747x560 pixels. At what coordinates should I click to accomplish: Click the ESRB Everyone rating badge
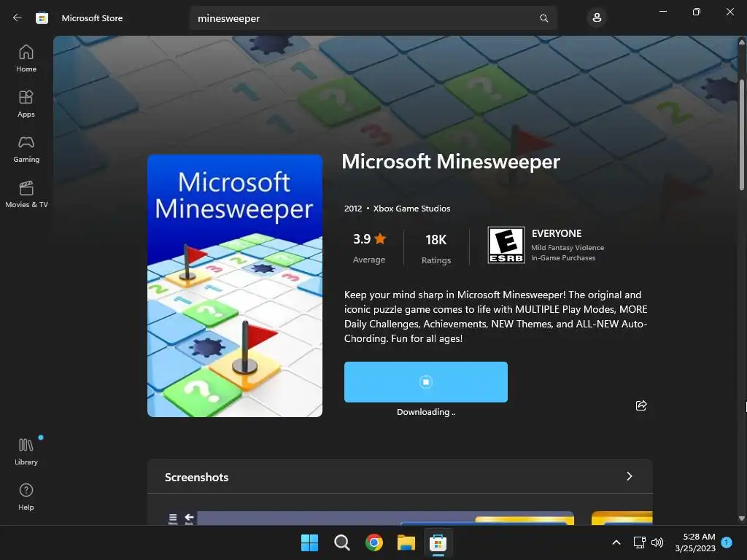(x=506, y=245)
